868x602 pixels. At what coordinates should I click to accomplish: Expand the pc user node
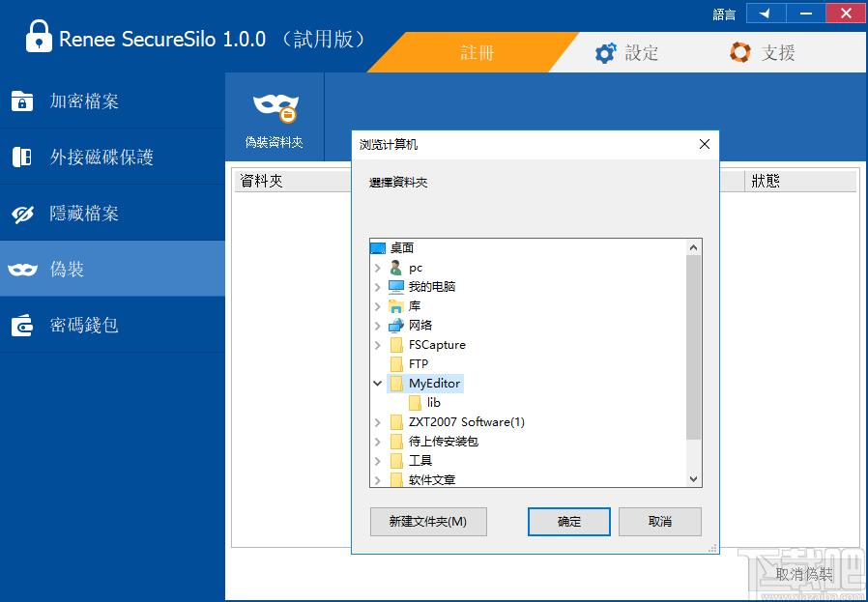coord(378,268)
